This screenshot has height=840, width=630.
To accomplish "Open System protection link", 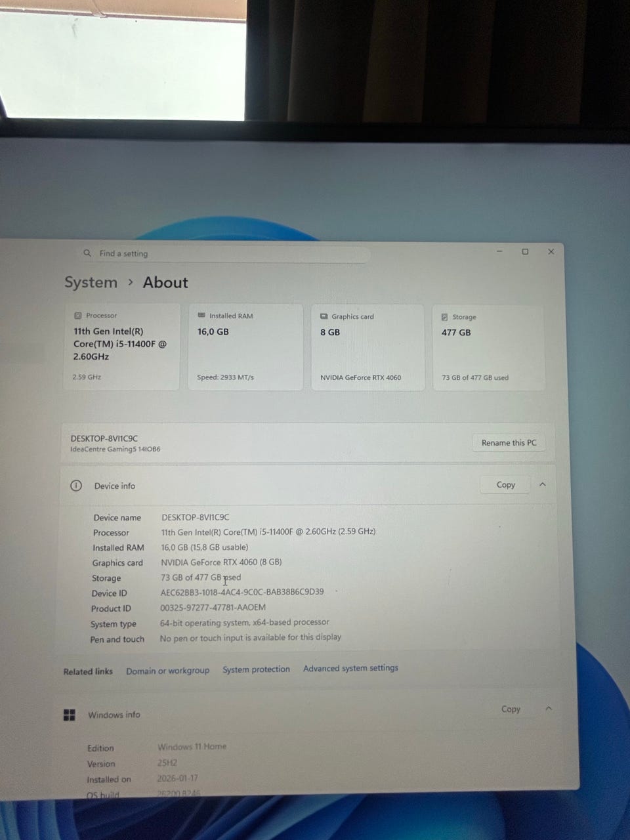I will click(256, 669).
